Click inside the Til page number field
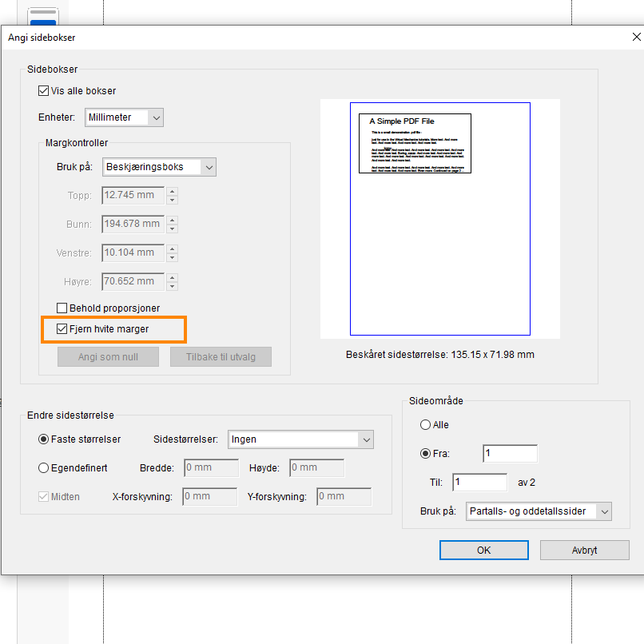Image resolution: width=644 pixels, height=644 pixels. click(x=479, y=482)
